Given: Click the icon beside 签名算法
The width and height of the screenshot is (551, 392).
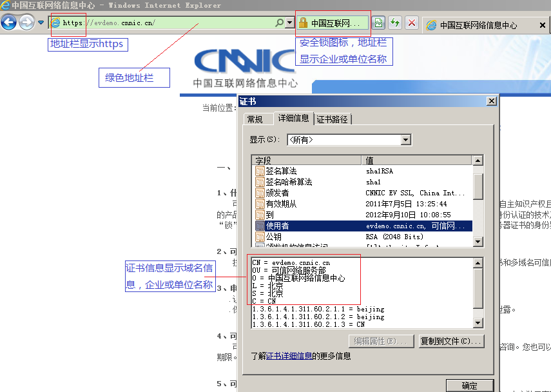Looking at the screenshot, I should tap(260, 171).
